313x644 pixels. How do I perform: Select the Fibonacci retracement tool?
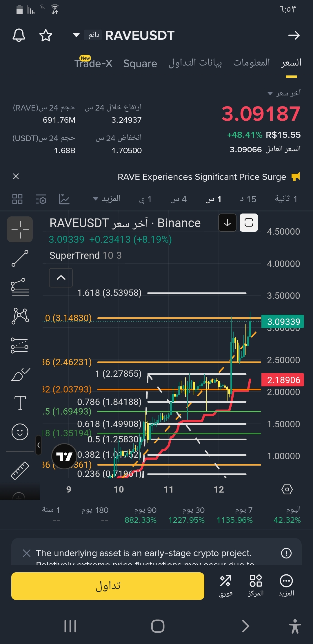tap(20, 287)
